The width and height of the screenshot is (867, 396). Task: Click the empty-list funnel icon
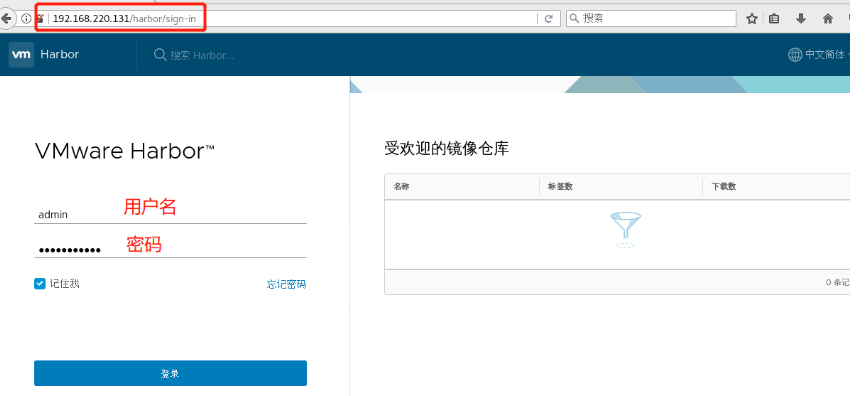625,230
